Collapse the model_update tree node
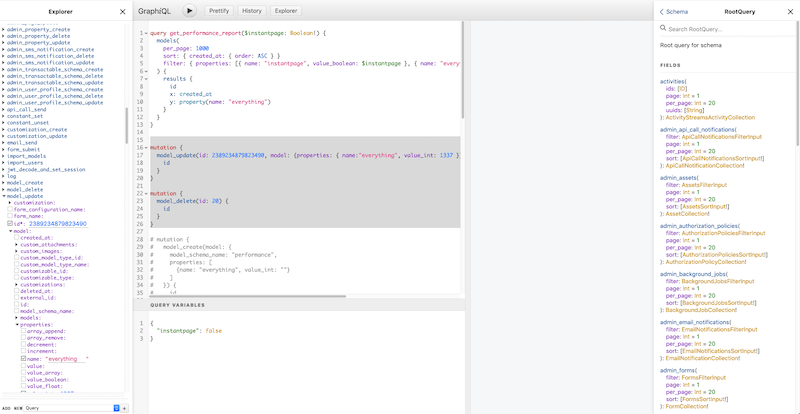 click(4, 195)
